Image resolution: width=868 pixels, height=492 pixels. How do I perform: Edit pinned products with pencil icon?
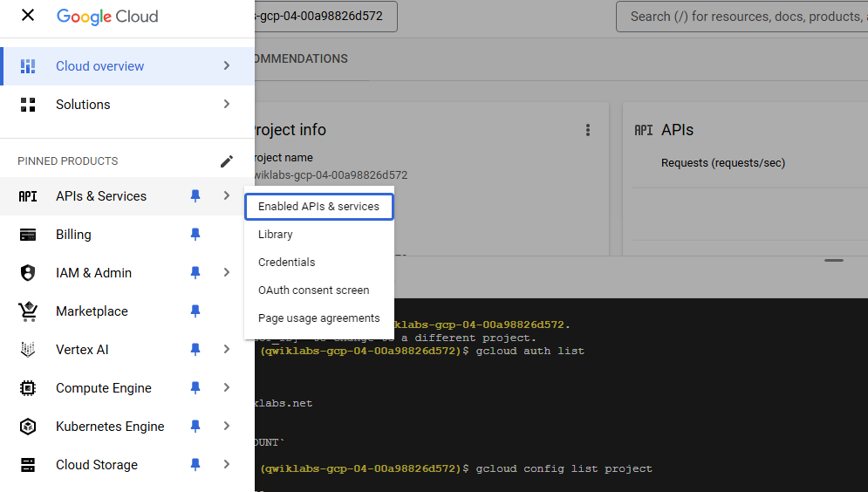(x=227, y=161)
